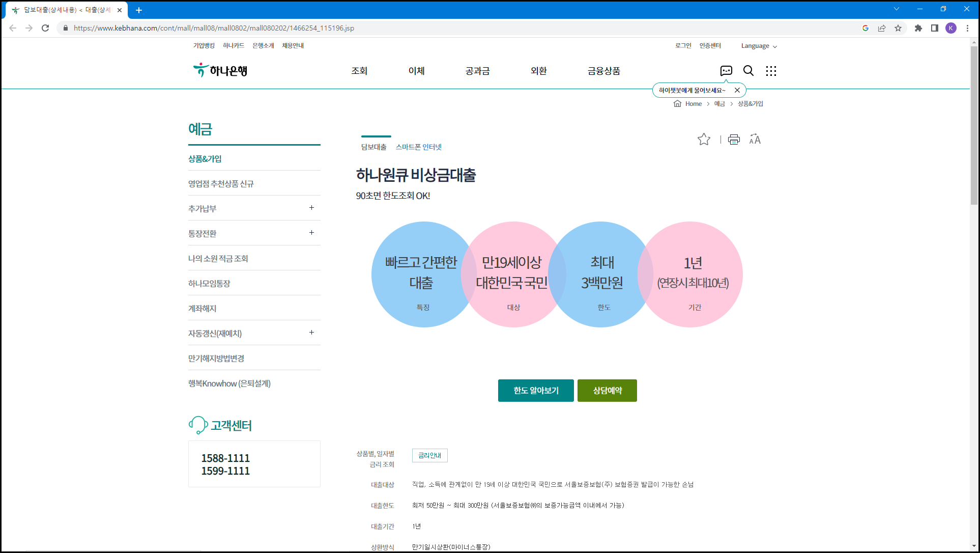Image resolution: width=980 pixels, height=553 pixels.
Task: Expand the 통장전환 sidebar item
Action: point(311,233)
